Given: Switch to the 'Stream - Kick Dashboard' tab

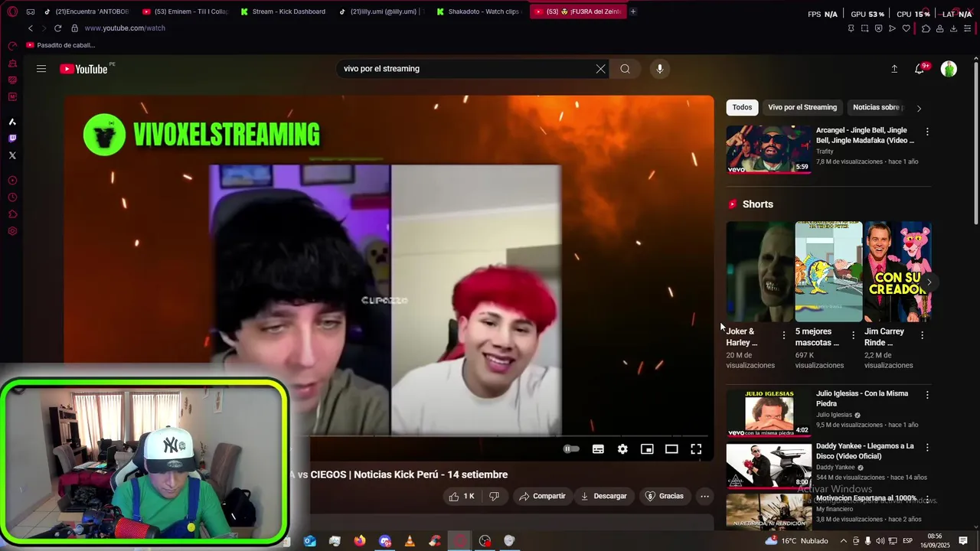Looking at the screenshot, I should click(283, 11).
